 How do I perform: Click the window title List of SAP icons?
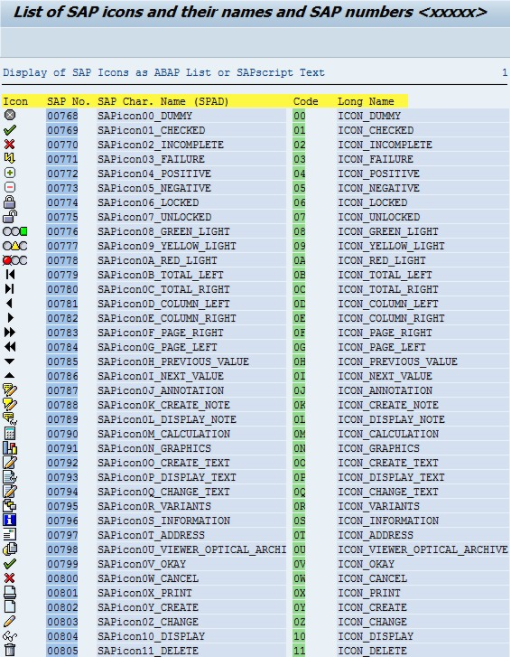[250, 12]
